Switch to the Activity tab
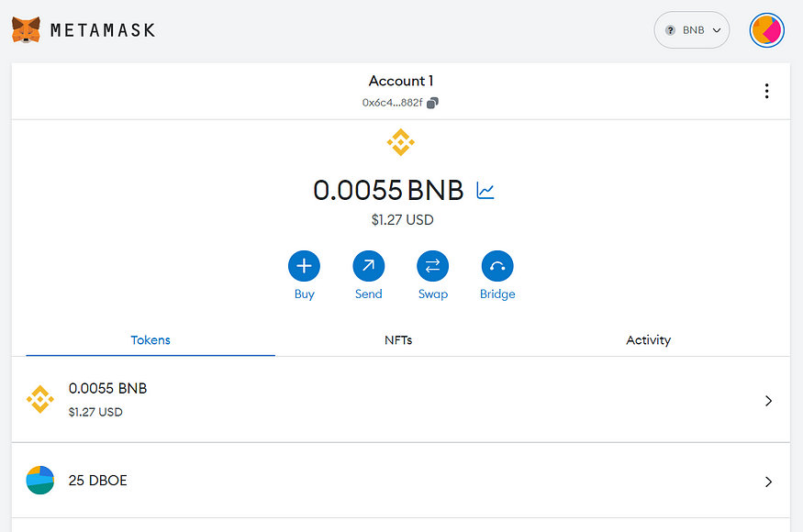This screenshot has width=803, height=532. [x=648, y=340]
